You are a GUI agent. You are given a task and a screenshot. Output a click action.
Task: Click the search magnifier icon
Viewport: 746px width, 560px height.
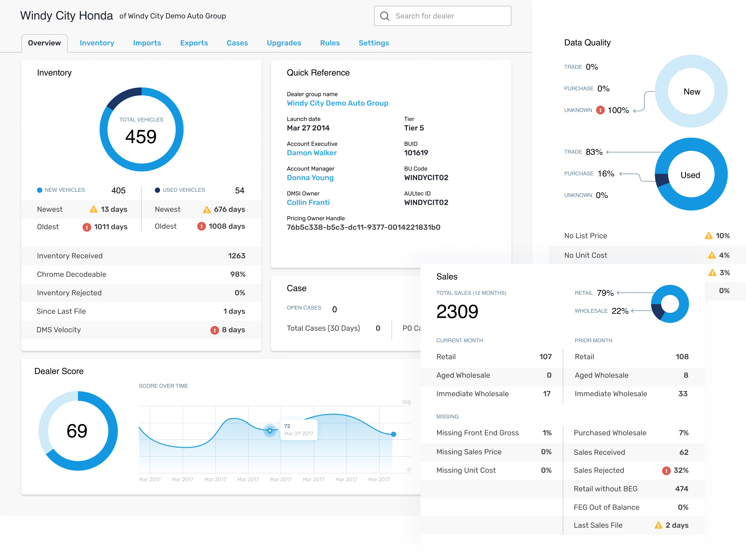point(385,16)
